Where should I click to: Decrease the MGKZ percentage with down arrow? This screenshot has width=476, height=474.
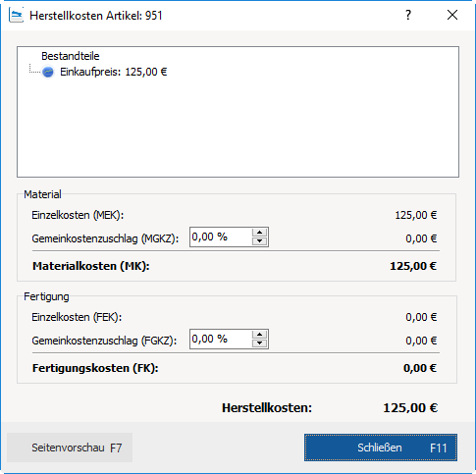click(260, 241)
